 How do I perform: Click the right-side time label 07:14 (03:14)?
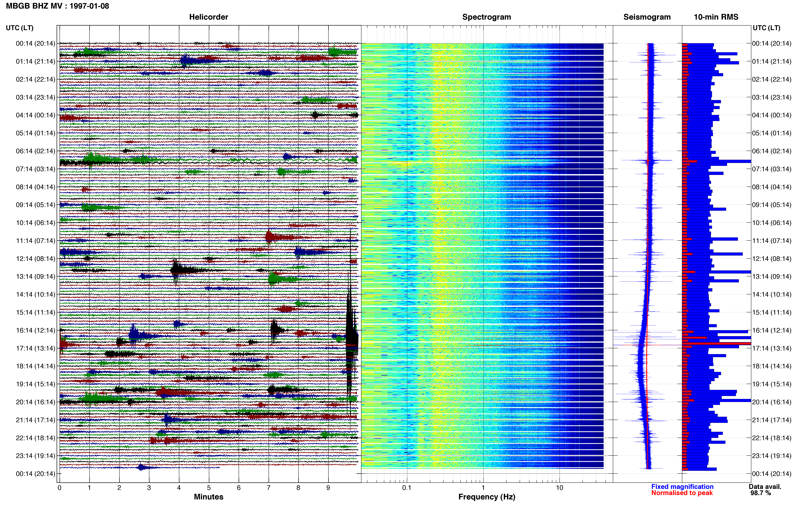pos(772,169)
